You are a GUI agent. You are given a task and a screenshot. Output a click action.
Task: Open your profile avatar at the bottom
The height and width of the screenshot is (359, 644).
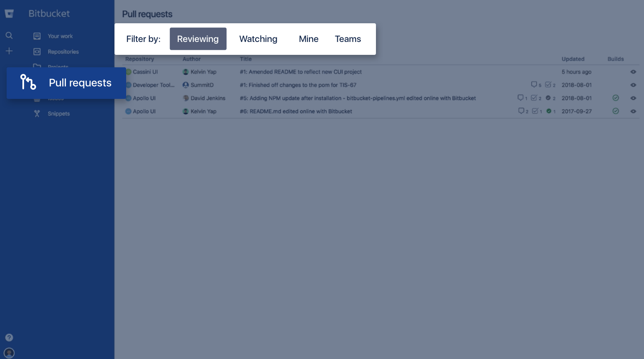(x=9, y=353)
